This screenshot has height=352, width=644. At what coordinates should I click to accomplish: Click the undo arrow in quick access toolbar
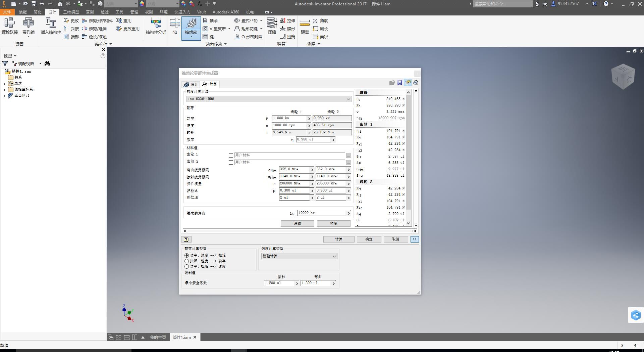coord(42,4)
